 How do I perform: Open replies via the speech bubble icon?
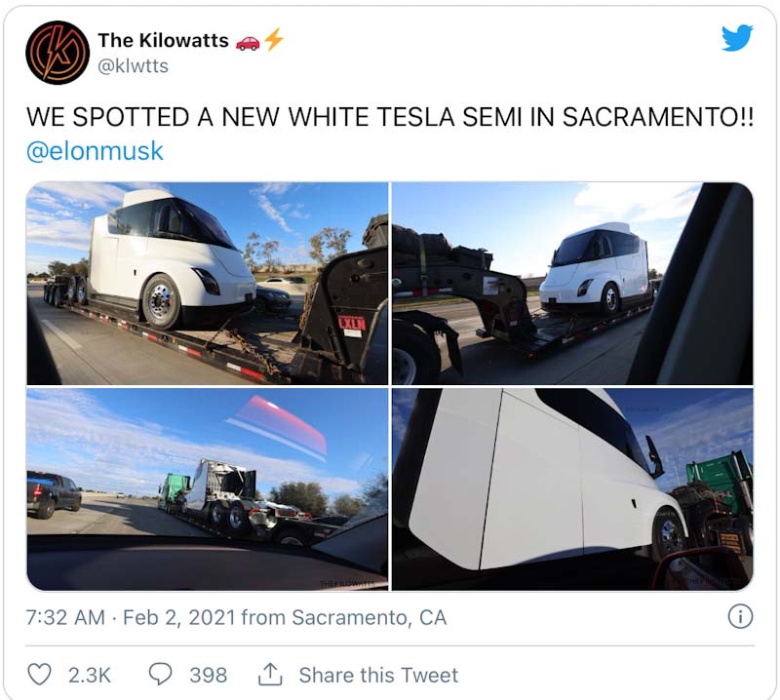[x=161, y=675]
